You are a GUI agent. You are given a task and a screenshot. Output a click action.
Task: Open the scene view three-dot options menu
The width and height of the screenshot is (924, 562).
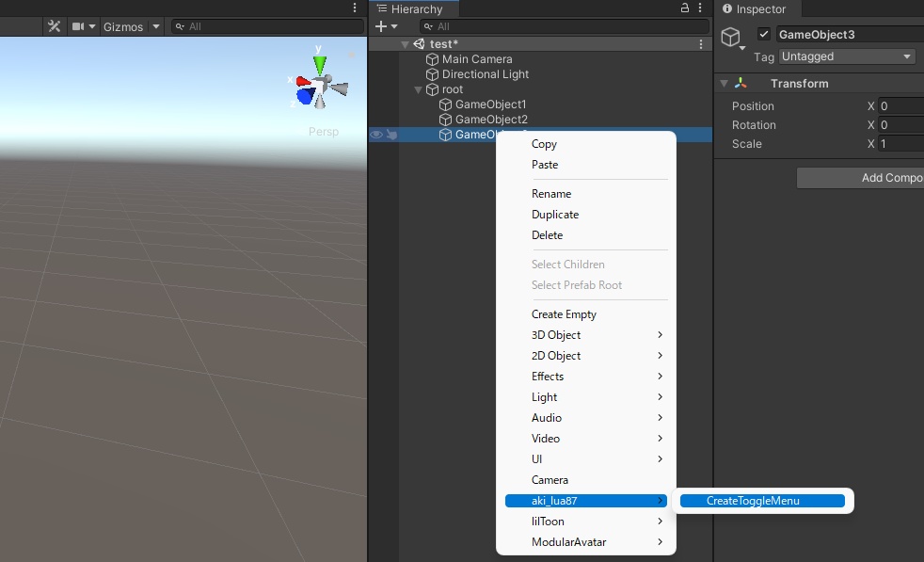coord(354,8)
